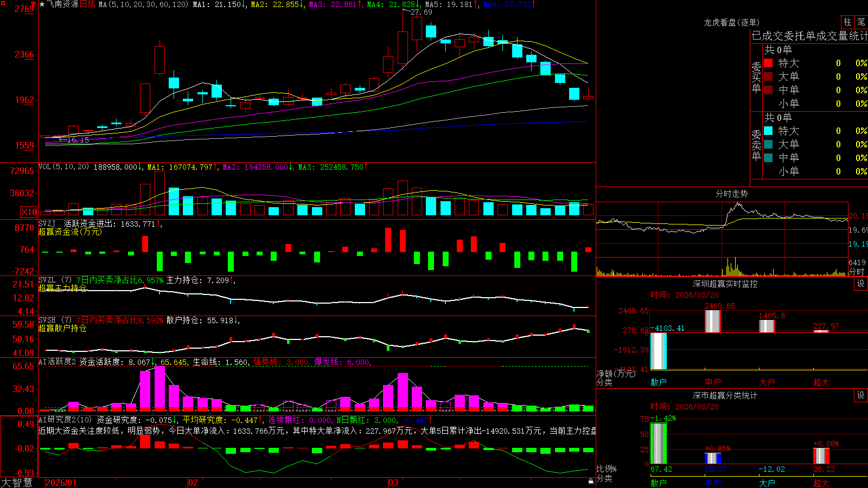This screenshot has width=868, height=488.
Task: Click 大户 label in 深圳超赢实时监控 chart
Action: point(767,382)
